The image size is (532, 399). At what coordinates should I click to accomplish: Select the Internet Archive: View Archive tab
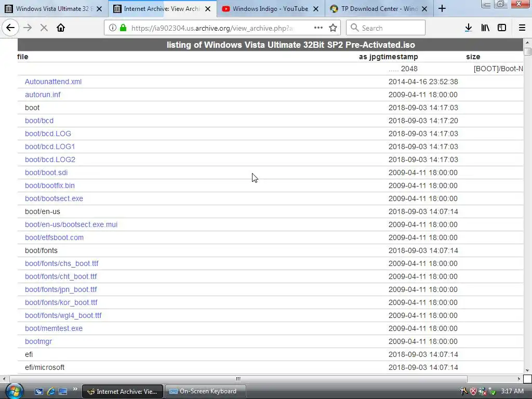coord(163,9)
